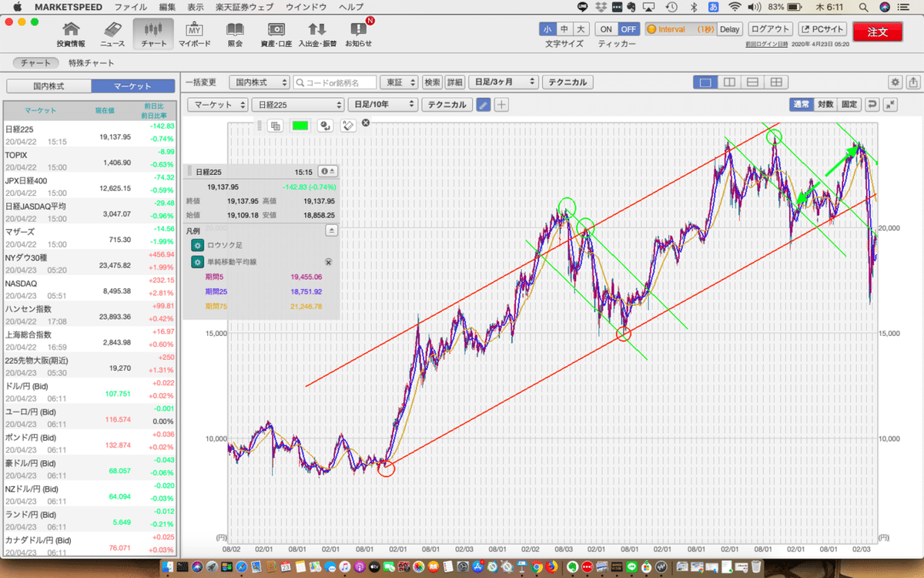Open the ニュース toolbar icon
The image size is (924, 578).
(x=112, y=34)
